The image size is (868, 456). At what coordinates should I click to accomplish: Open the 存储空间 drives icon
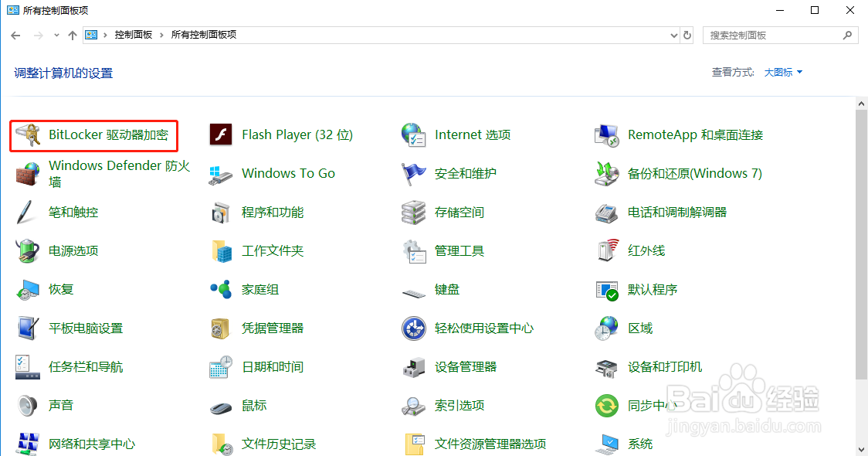(x=413, y=213)
